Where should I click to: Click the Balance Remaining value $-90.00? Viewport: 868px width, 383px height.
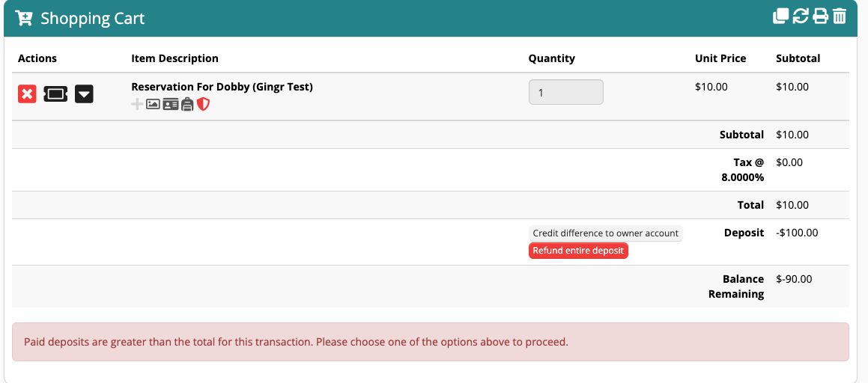point(795,279)
